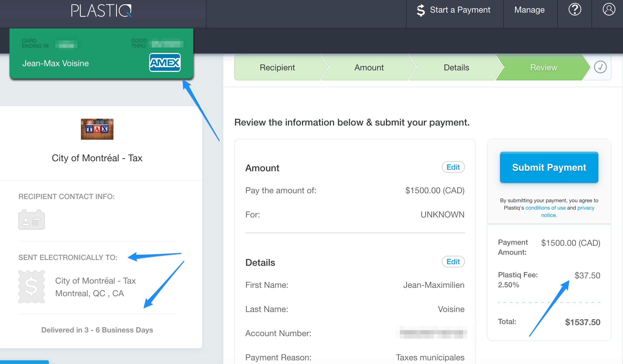623x364 pixels.
Task: Go back to the Amount step
Action: [x=369, y=67]
